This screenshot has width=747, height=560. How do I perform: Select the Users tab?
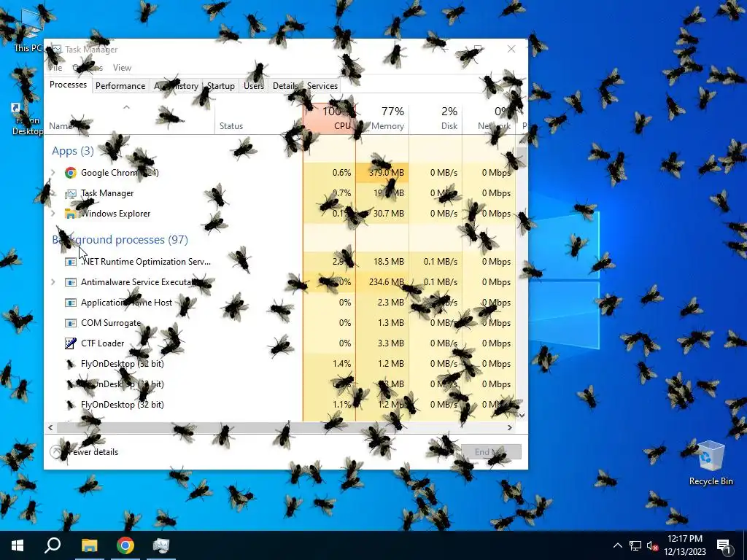[x=253, y=86]
